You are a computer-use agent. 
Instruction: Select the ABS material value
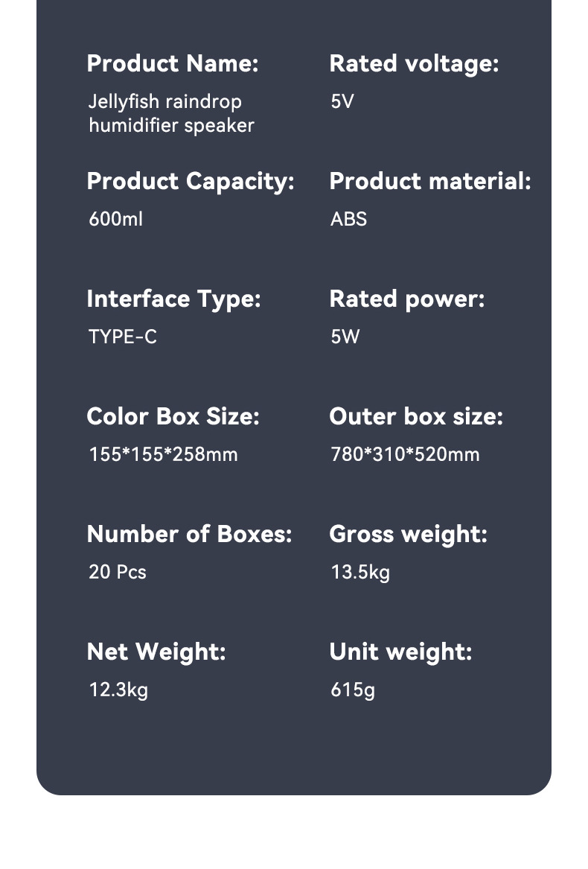(x=348, y=219)
